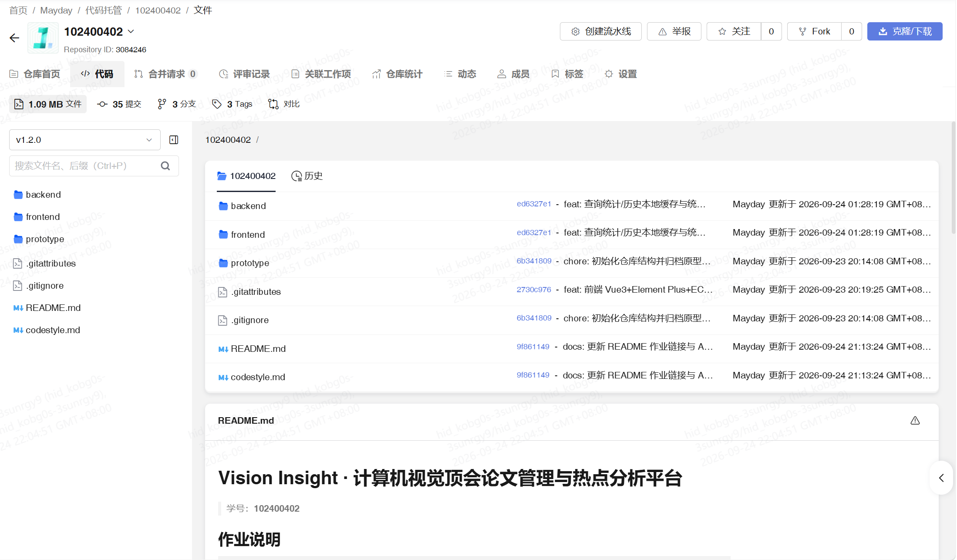Open the v1.2.0 branch dropdown
This screenshot has width=957, height=560.
pyautogui.click(x=85, y=140)
